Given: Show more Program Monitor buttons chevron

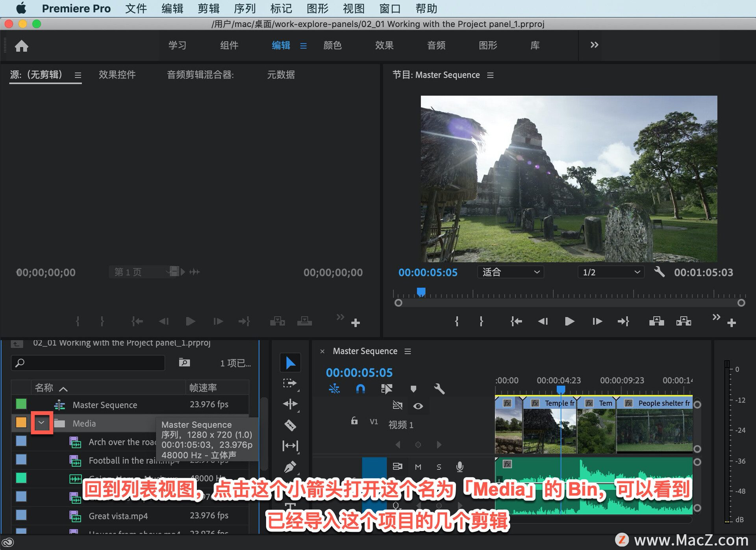Looking at the screenshot, I should (716, 317).
